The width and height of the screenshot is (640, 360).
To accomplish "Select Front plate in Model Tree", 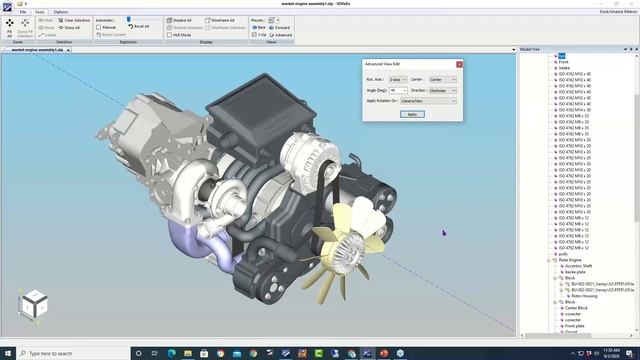I will (575, 326).
